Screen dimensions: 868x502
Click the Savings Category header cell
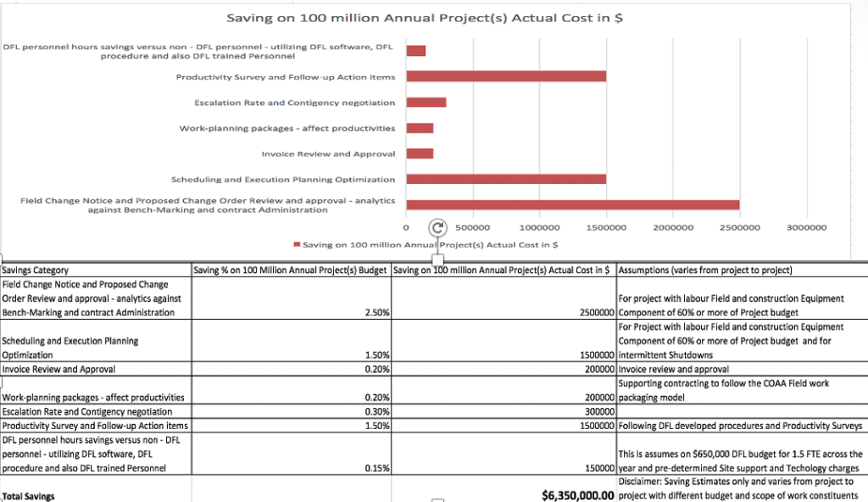(x=96, y=270)
